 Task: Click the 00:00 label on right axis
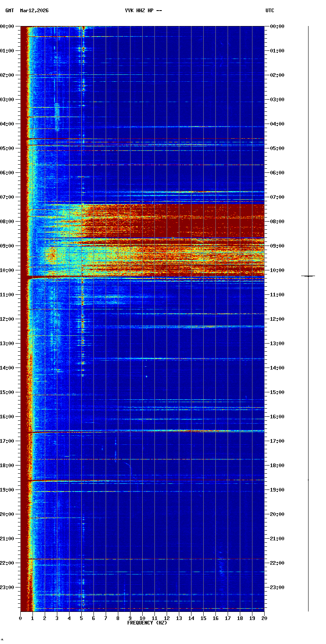(277, 26)
